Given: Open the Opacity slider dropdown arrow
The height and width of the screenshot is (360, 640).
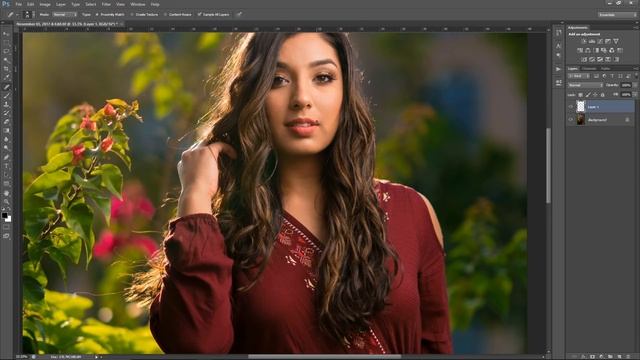Looking at the screenshot, I should [635, 85].
